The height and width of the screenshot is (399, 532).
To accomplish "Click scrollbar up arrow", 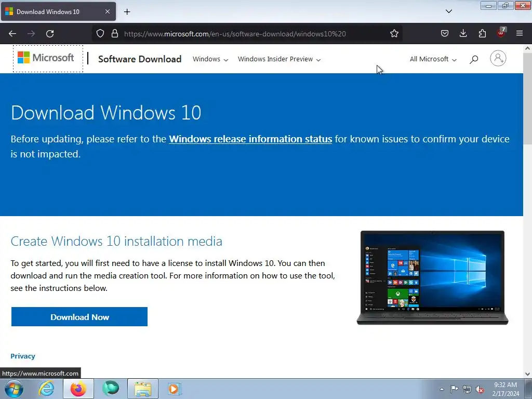I will (528, 48).
